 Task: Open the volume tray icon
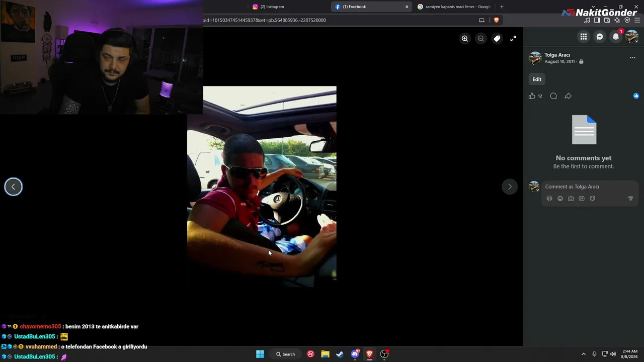613,354
